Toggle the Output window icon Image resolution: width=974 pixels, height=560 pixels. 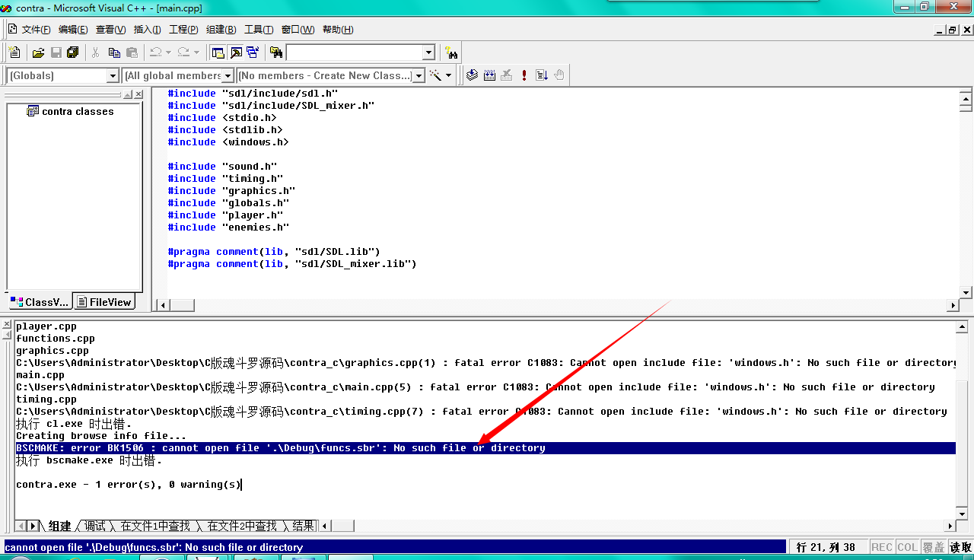(x=235, y=52)
